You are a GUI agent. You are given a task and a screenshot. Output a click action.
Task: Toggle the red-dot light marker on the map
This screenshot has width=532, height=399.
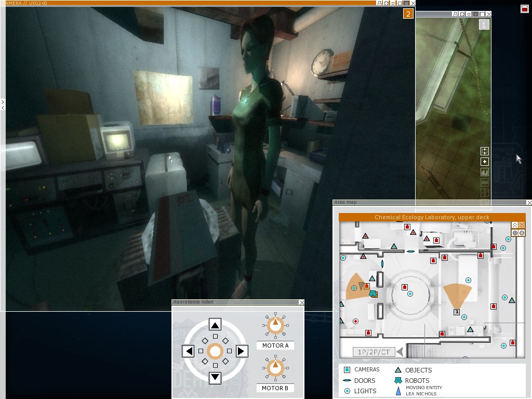(x=355, y=321)
